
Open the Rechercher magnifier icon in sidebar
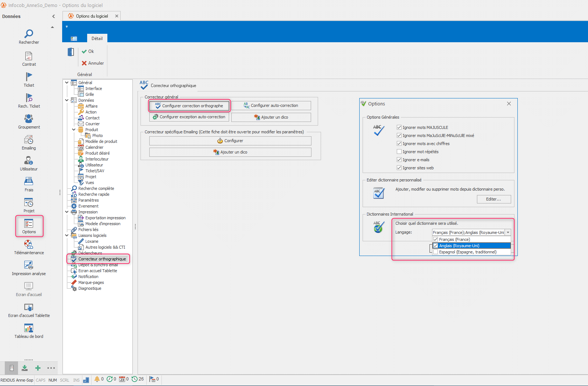pyautogui.click(x=29, y=34)
